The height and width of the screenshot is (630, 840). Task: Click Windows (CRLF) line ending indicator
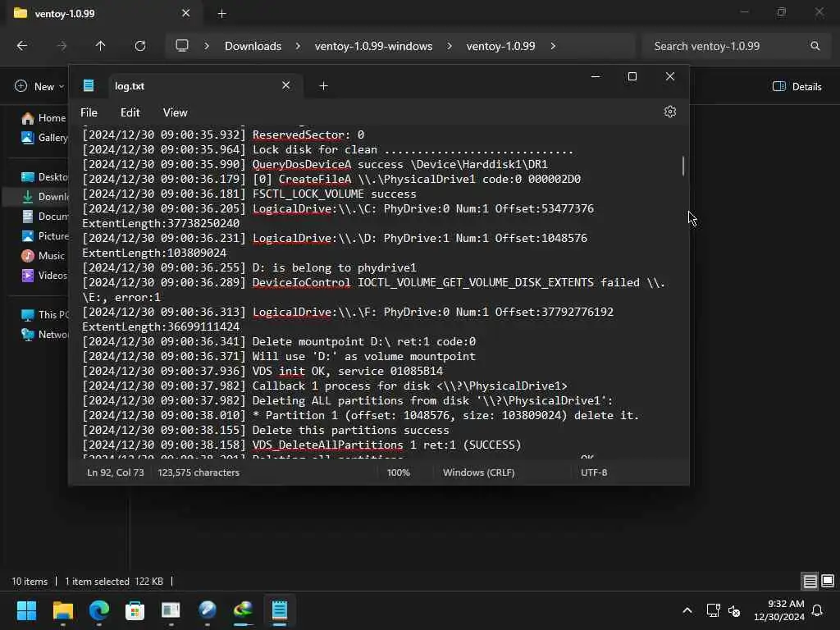[x=479, y=472]
